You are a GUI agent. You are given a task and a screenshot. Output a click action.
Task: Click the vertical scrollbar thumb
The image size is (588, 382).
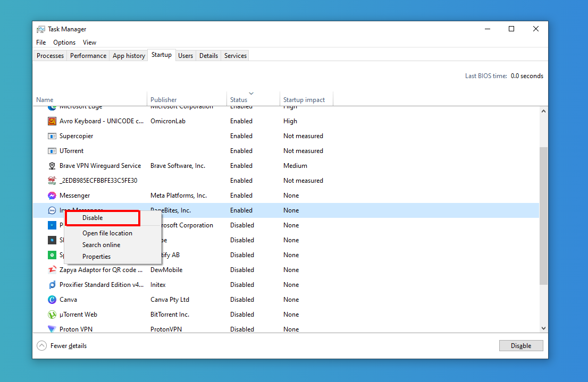coord(543,216)
